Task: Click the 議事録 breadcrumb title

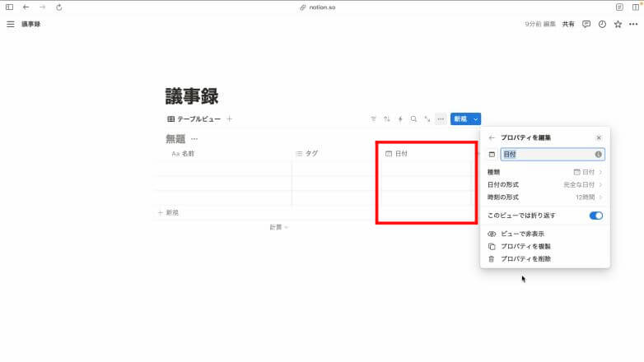Action: coord(31,24)
